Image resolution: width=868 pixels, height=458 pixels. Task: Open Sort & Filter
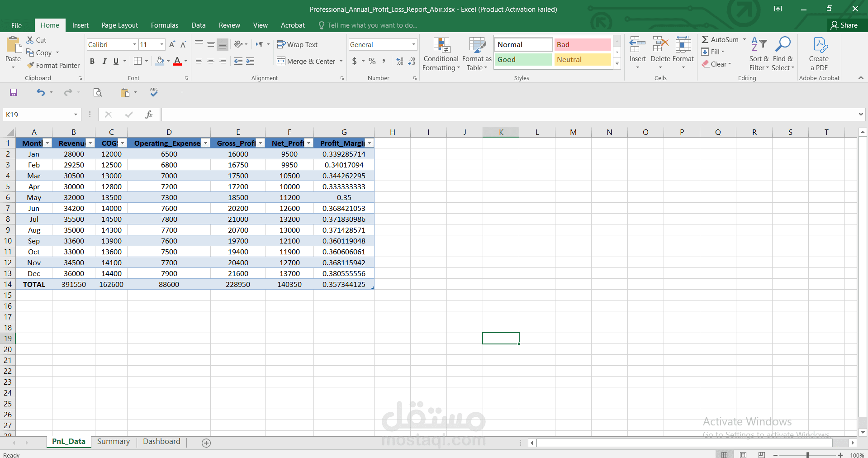click(759, 54)
